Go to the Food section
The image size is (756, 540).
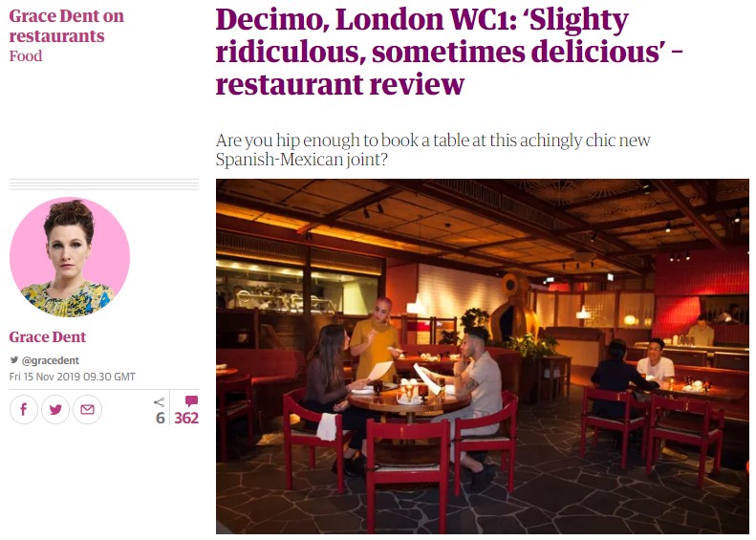[x=26, y=56]
